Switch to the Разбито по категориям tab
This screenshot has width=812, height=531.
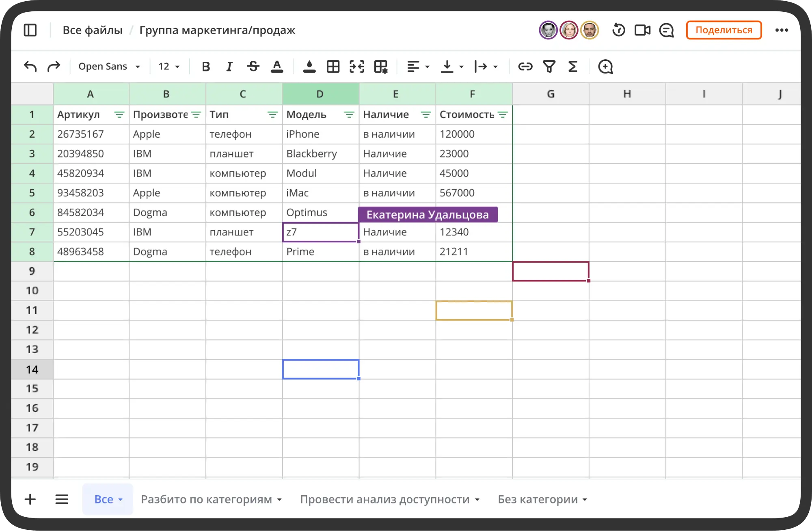click(x=211, y=499)
